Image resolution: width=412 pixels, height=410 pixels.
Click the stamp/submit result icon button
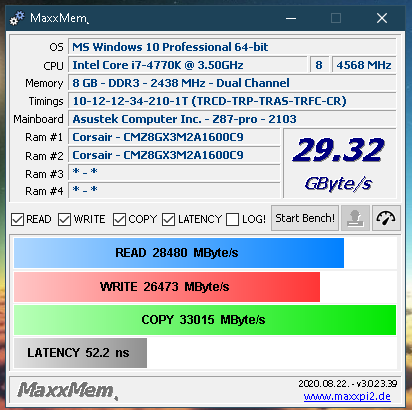[x=355, y=218]
